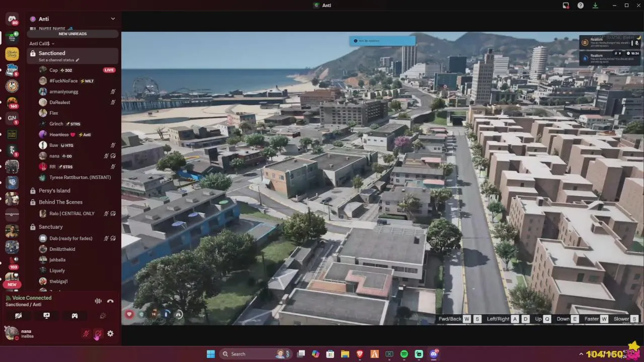The width and height of the screenshot is (644, 362).
Task: Click deafened icon beside Ralo
Action: pyautogui.click(x=113, y=213)
